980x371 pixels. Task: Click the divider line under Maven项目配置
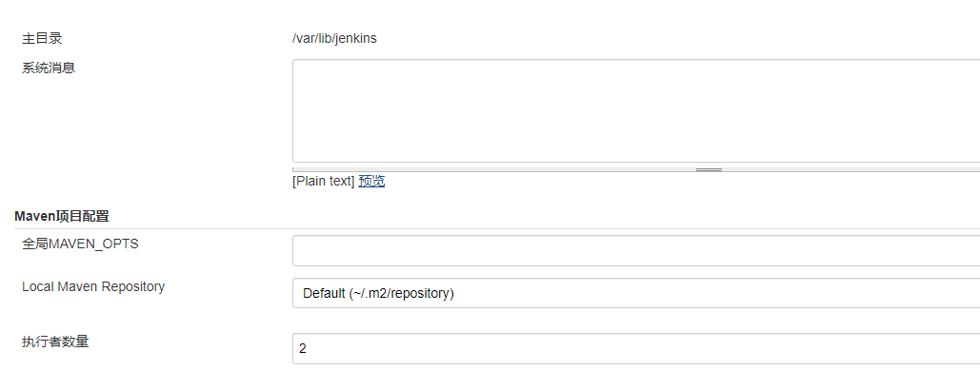(x=497, y=228)
